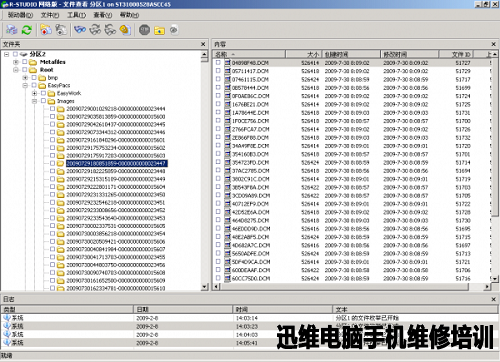This screenshot has width=500, height=362.
Task: Click the folder tree scrollbar down arrow
Action: coord(205,287)
